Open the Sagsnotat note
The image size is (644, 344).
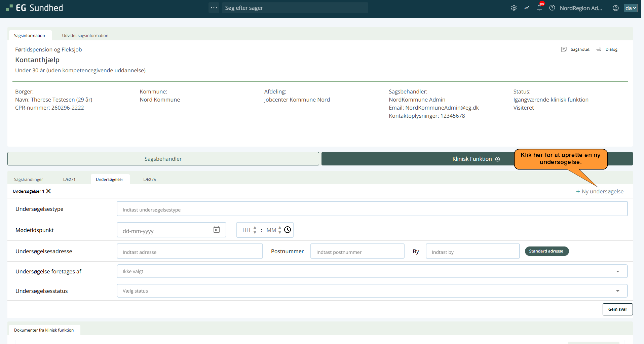[575, 49]
